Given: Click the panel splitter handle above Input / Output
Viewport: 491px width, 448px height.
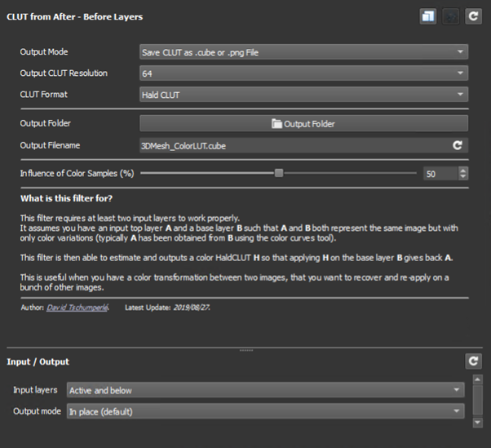Looking at the screenshot, I should 246,350.
